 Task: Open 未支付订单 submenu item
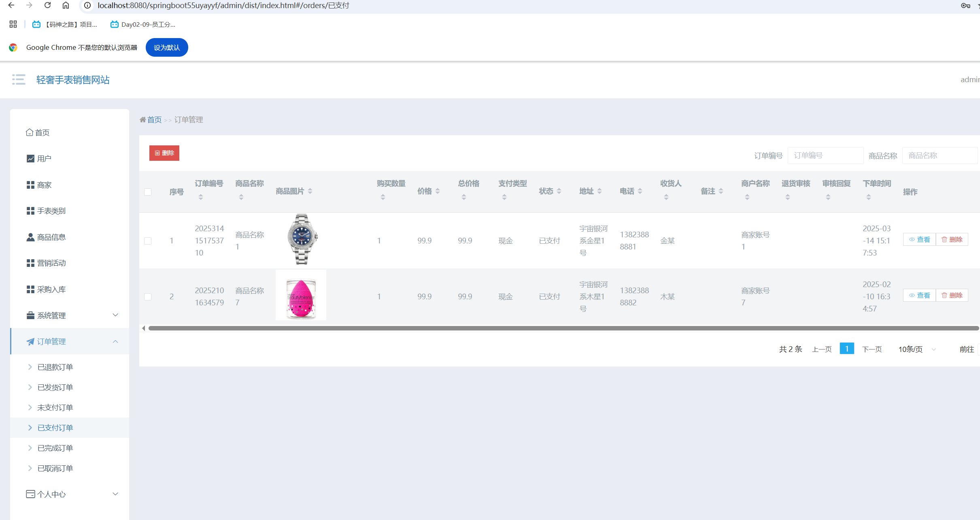55,407
